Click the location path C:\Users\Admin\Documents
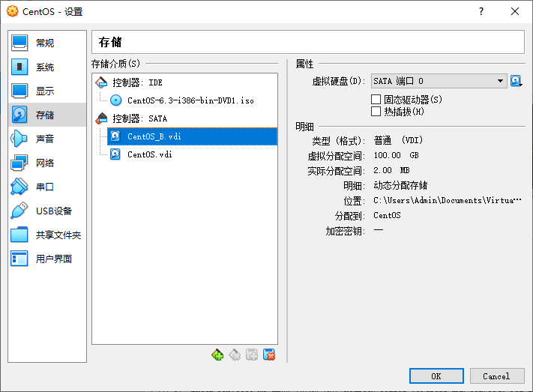Viewport: 533px width, 392px height. click(448, 200)
